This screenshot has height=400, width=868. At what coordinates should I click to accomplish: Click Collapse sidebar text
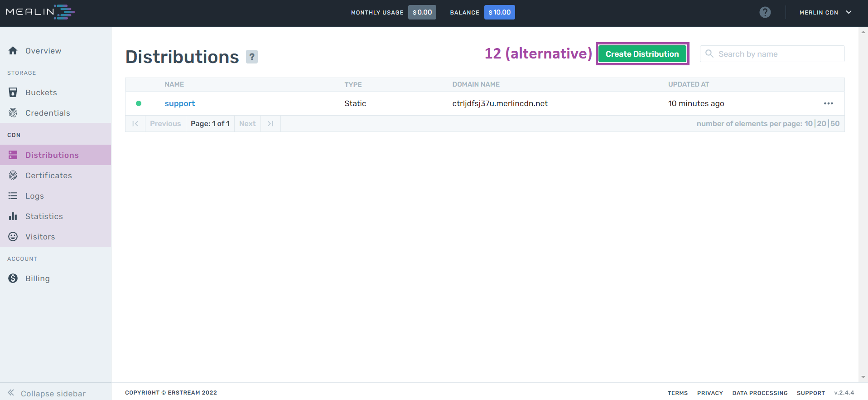[53, 394]
